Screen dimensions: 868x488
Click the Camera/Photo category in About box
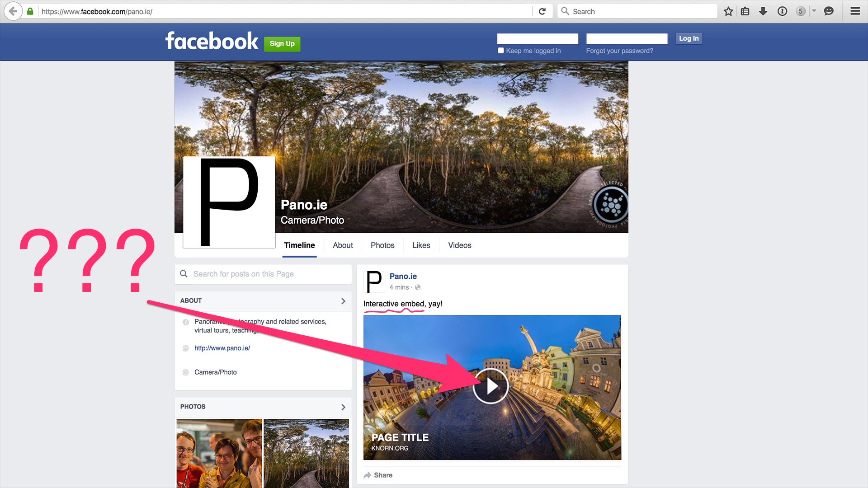pyautogui.click(x=216, y=372)
